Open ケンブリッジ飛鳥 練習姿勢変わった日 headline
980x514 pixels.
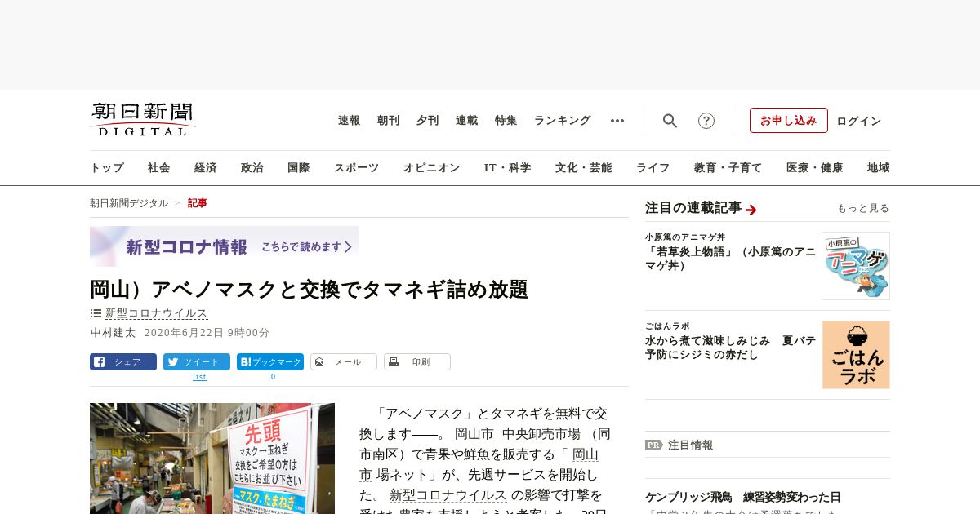742,497
